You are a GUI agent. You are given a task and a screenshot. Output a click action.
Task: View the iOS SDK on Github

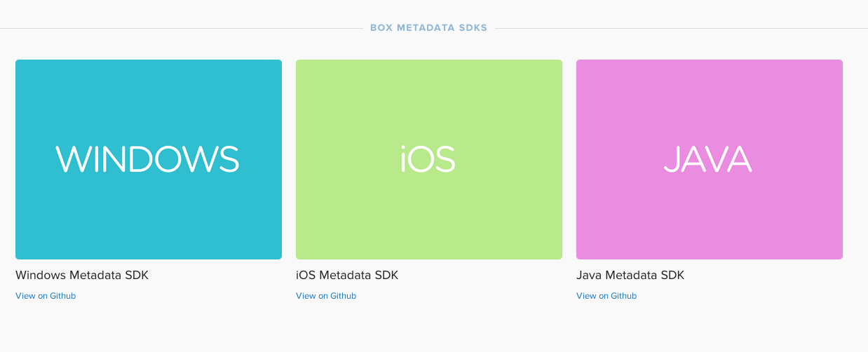(326, 296)
